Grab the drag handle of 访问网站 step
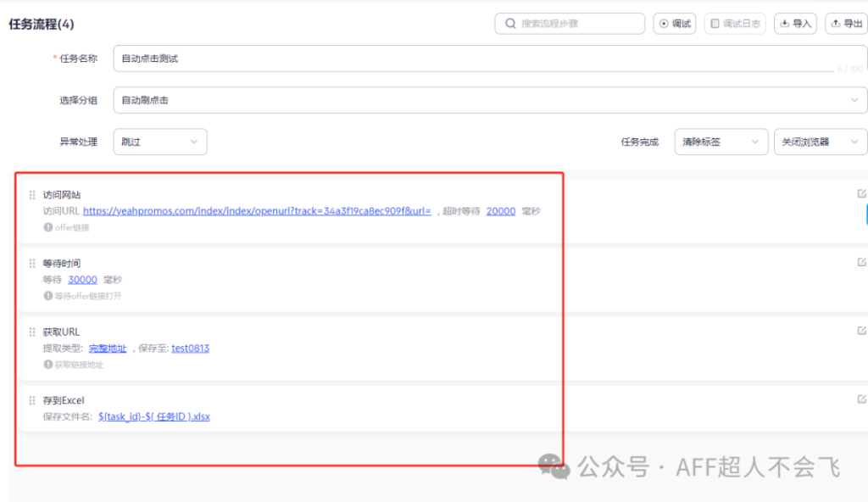The width and height of the screenshot is (868, 502). 32,195
